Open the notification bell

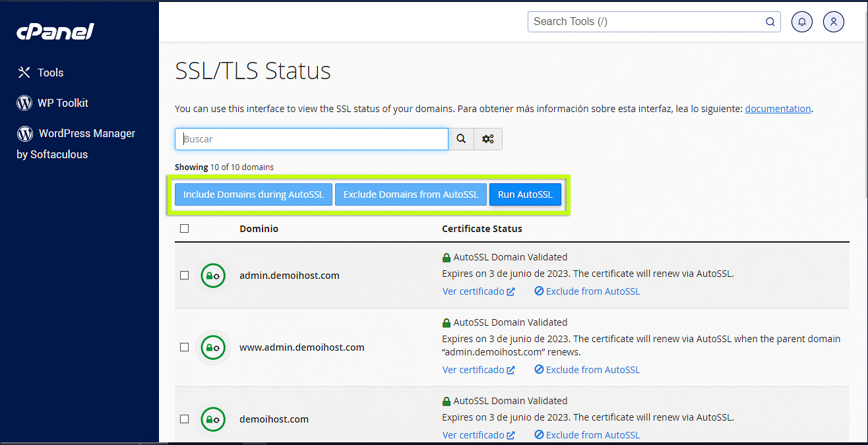(801, 21)
